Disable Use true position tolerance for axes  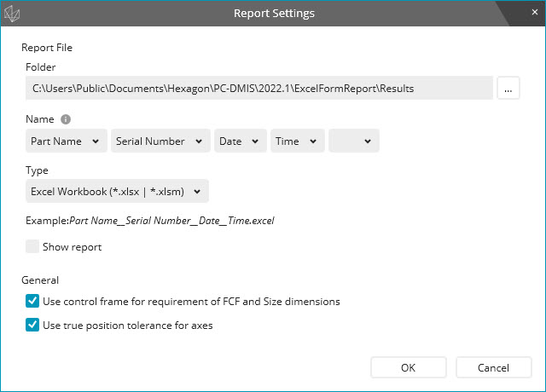point(32,325)
